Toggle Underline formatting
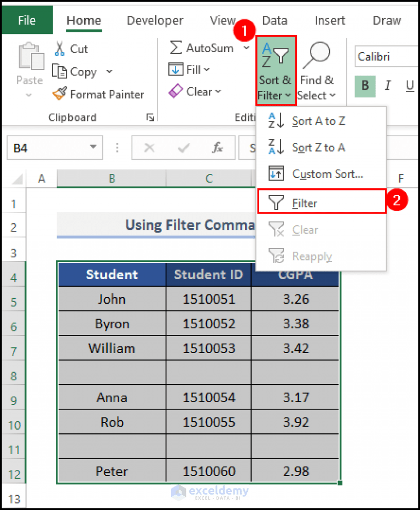The image size is (420, 510). pyautogui.click(x=410, y=86)
